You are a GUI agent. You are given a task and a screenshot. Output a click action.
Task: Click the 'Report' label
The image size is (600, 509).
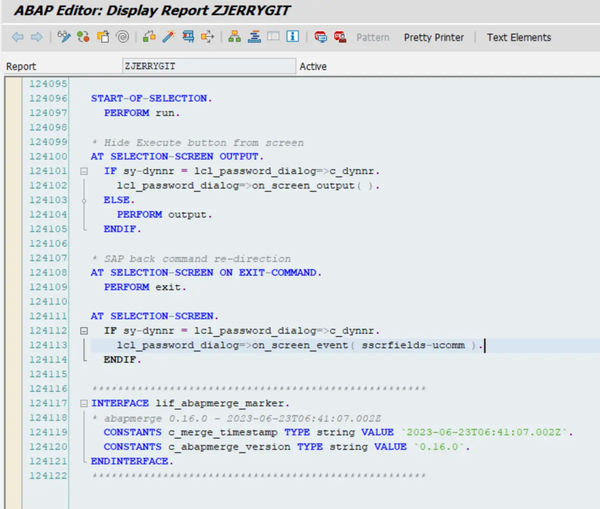pyautogui.click(x=21, y=67)
